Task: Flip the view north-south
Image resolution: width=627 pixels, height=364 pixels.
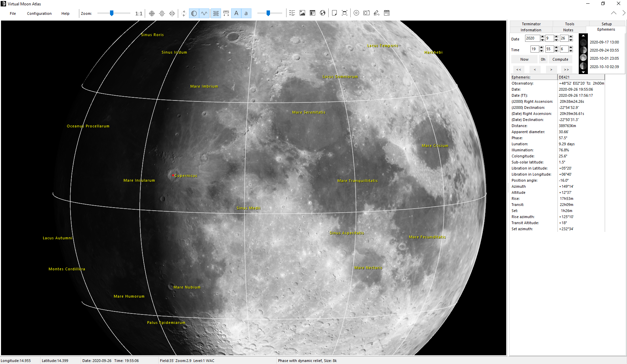Action: click(x=162, y=13)
